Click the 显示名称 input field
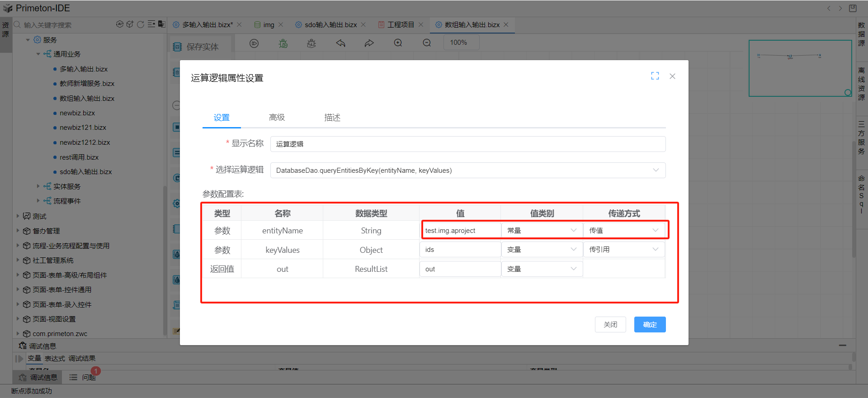Viewport: 868px width, 398px height. 467,144
